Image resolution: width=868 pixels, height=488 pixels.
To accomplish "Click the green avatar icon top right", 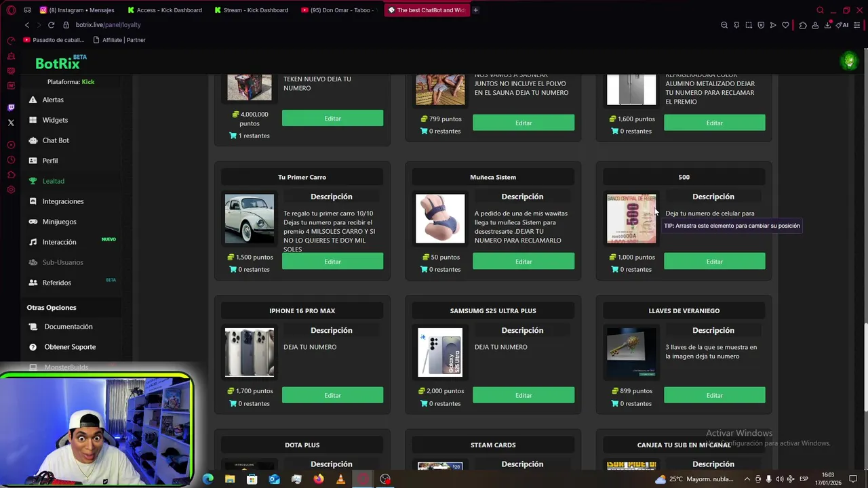I will coord(849,62).
